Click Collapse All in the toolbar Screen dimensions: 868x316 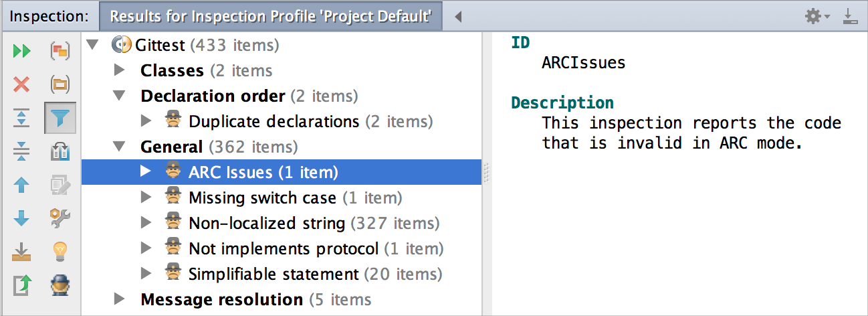point(21,151)
